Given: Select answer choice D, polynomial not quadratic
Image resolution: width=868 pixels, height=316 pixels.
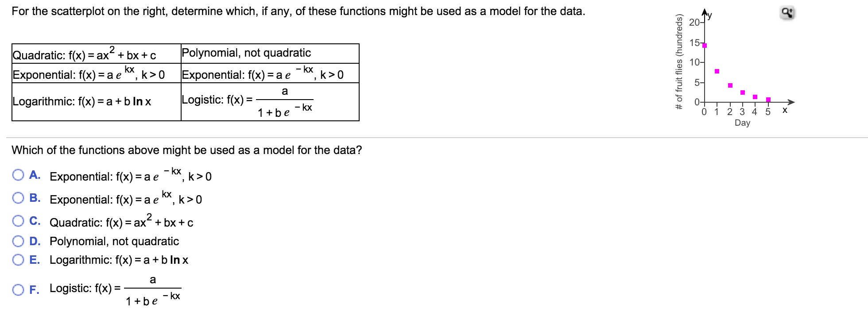Looking at the screenshot, I should pyautogui.click(x=18, y=241).
